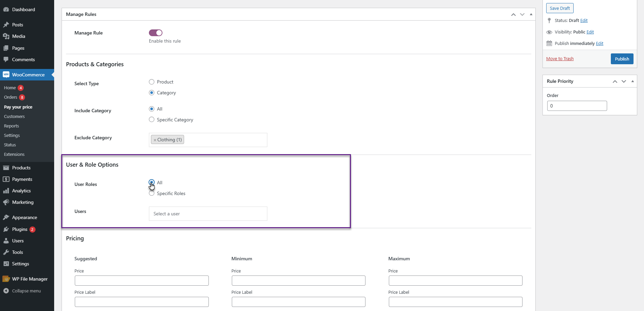Viewport: 644px width, 311px height.
Task: Click the Plugins update badge 2
Action: click(32, 230)
